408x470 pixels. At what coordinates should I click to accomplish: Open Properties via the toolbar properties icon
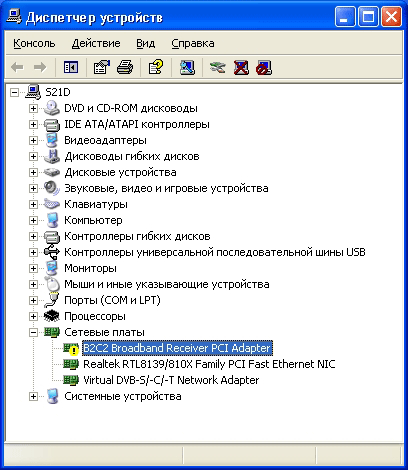point(101,67)
